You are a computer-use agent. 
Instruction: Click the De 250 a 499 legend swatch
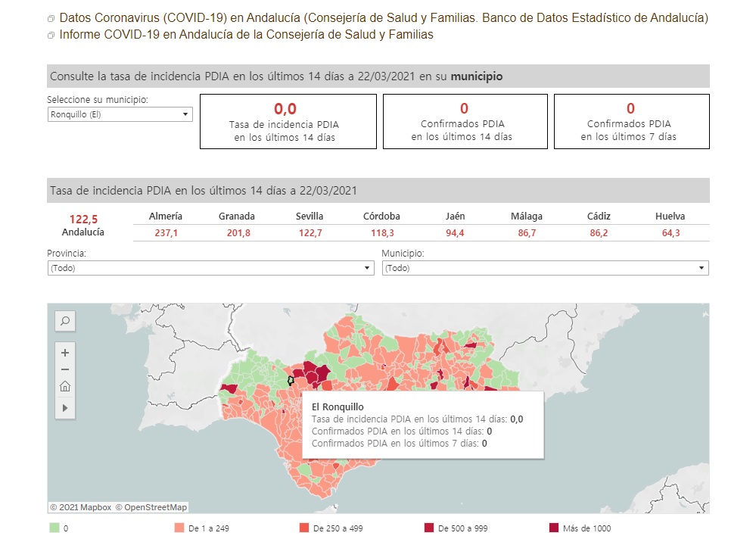coord(304,528)
